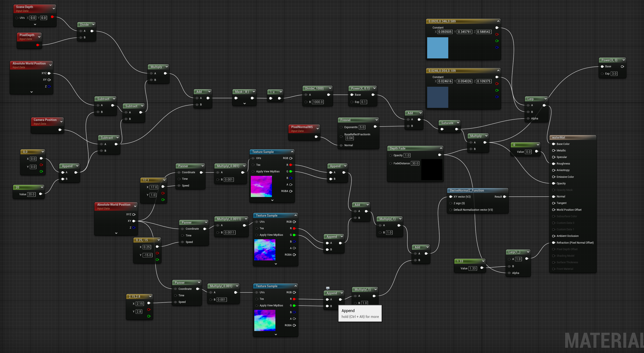The width and height of the screenshot is (644, 353).
Task: Click the waterMat Normal input pin
Action: coord(553,196)
